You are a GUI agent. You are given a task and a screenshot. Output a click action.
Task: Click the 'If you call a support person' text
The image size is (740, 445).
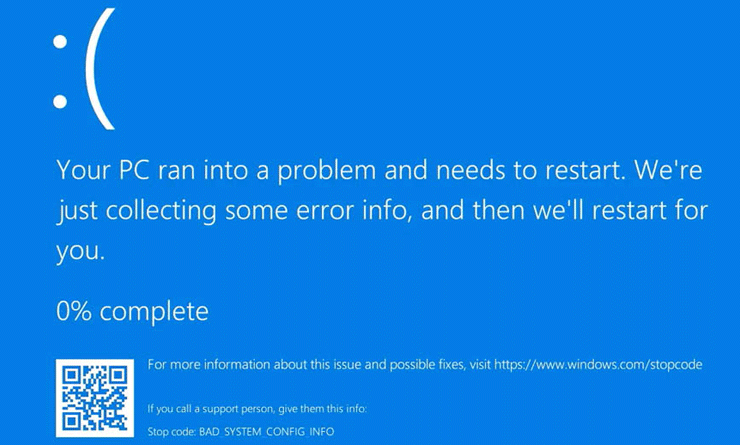257,409
